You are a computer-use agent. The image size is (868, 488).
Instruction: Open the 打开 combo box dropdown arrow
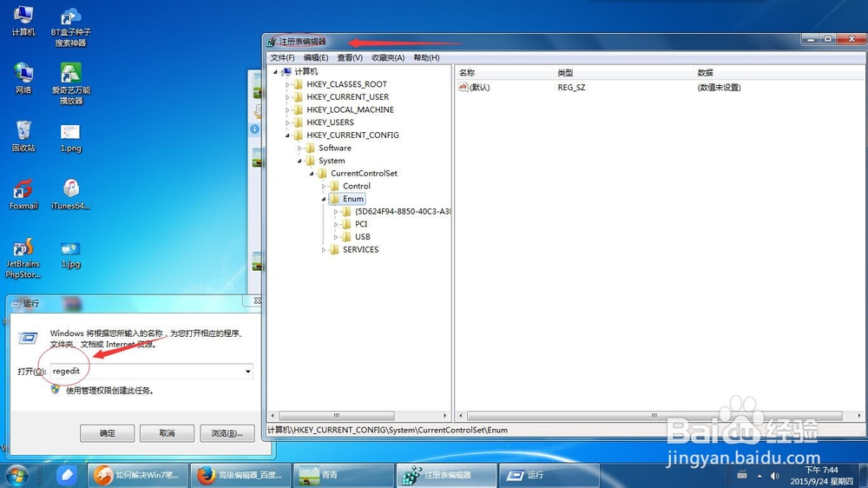[247, 371]
